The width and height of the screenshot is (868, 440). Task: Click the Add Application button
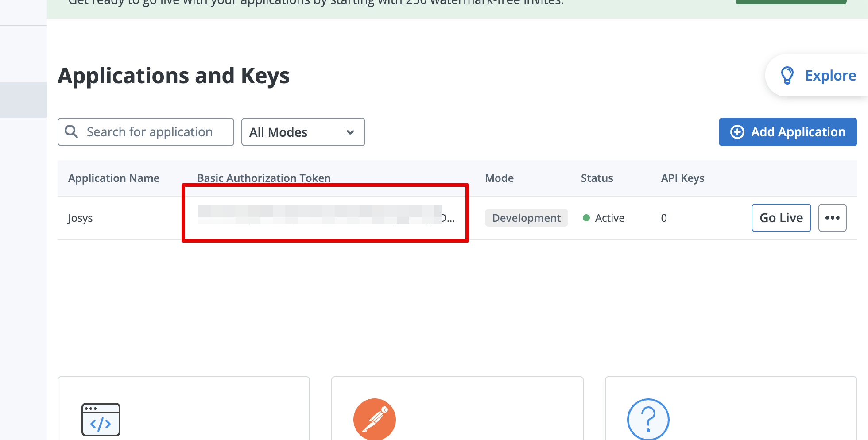tap(788, 132)
